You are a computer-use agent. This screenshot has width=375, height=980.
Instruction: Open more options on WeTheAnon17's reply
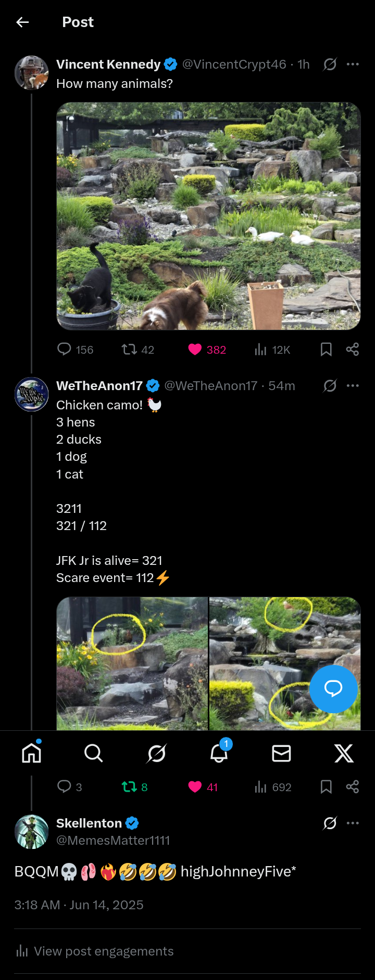point(353,385)
